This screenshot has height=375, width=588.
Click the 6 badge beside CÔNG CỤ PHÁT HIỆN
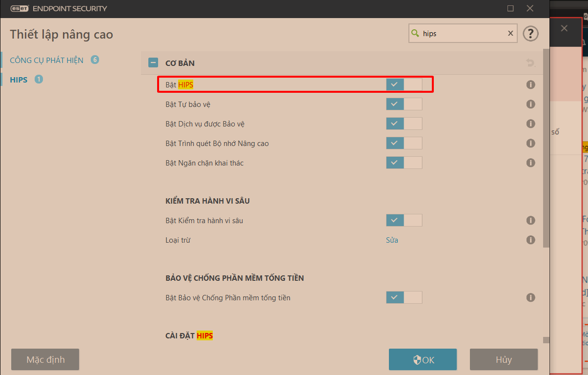point(95,60)
